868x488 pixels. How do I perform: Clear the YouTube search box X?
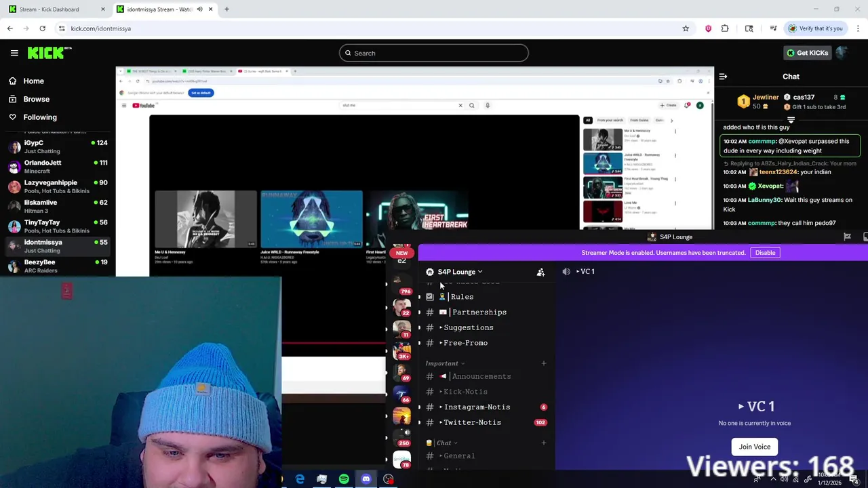[x=460, y=105]
